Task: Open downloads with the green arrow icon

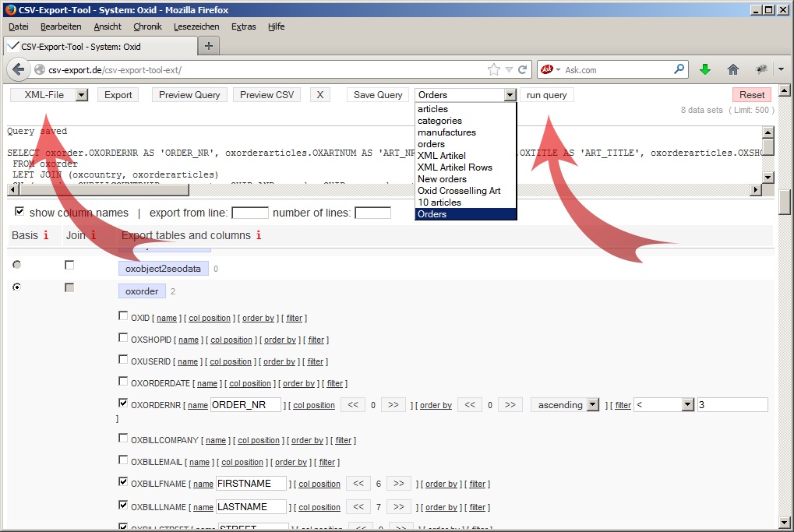Action: tap(705, 70)
